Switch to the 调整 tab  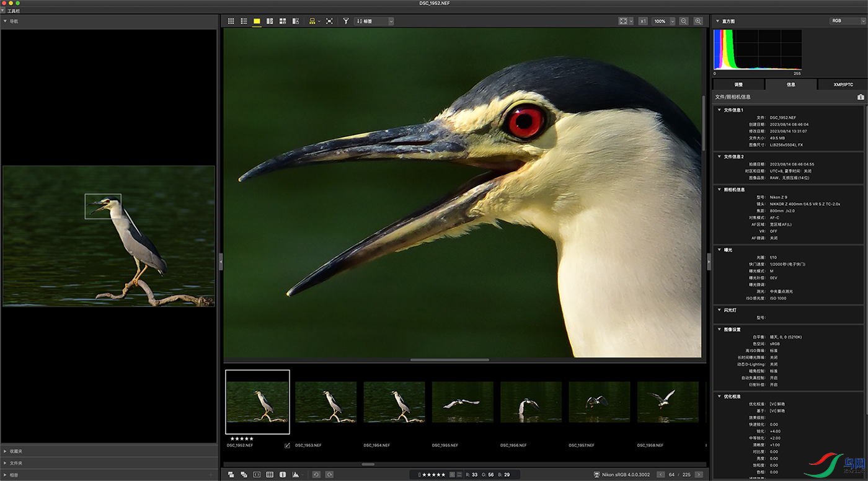[738, 84]
